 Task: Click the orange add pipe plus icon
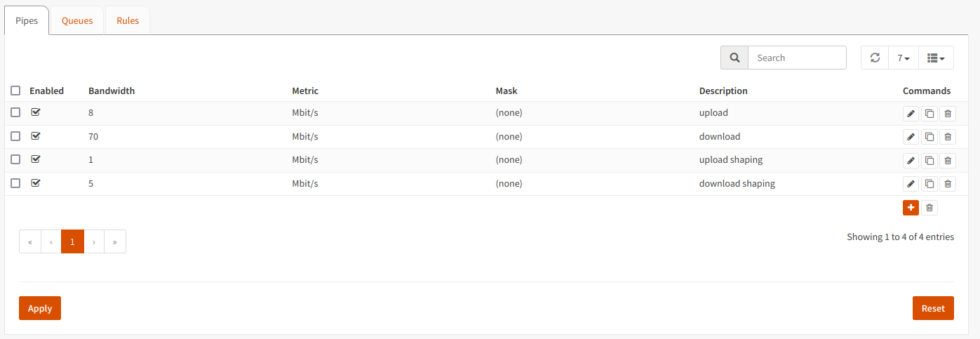point(911,208)
